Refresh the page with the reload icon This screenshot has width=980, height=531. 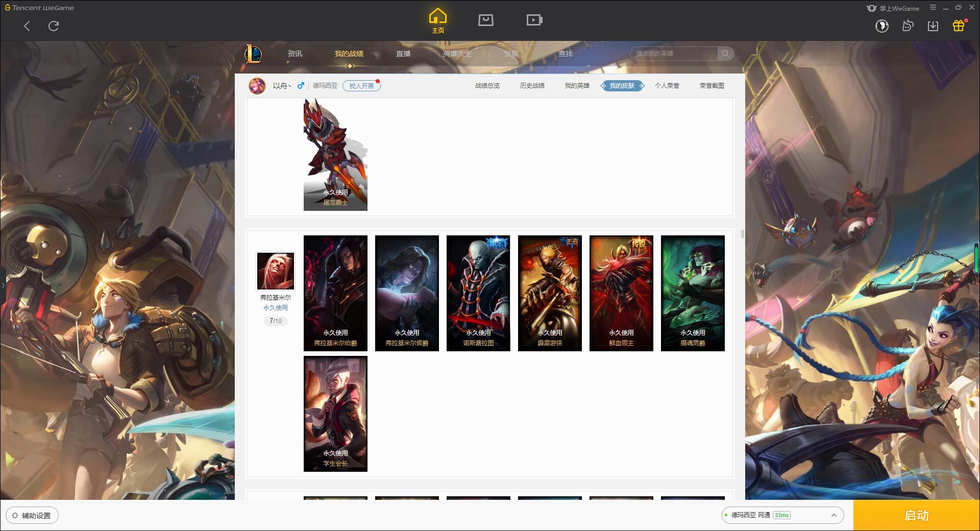[54, 26]
